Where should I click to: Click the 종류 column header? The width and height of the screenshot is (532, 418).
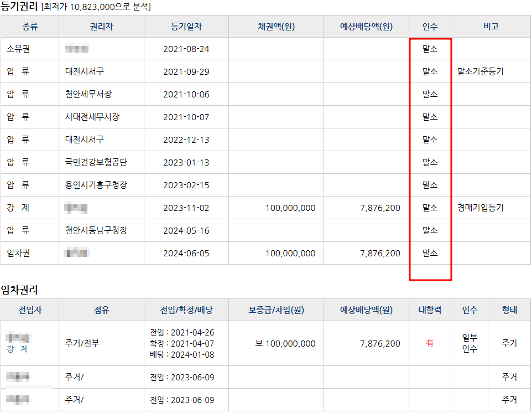coord(30,27)
